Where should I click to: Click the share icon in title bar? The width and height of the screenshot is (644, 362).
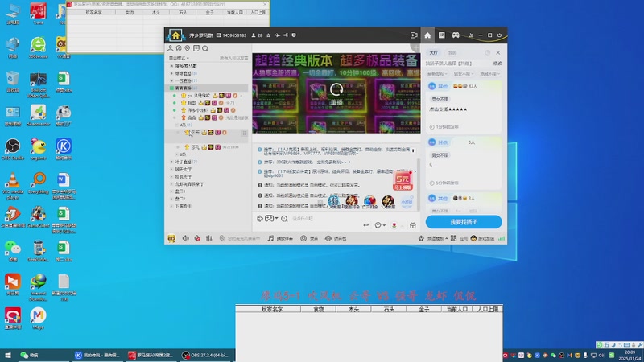click(x=286, y=35)
